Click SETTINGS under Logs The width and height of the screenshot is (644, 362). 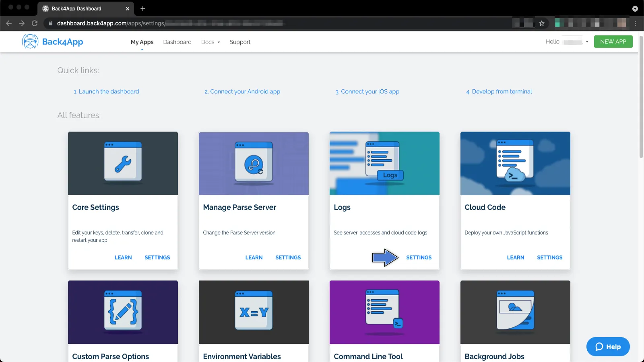pyautogui.click(x=419, y=257)
